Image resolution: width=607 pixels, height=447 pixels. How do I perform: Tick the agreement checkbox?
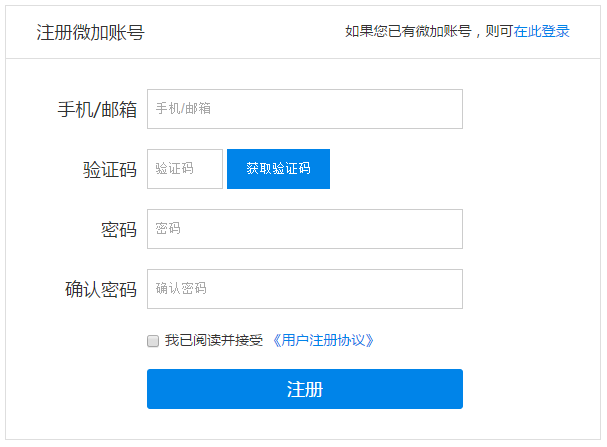pyautogui.click(x=153, y=341)
